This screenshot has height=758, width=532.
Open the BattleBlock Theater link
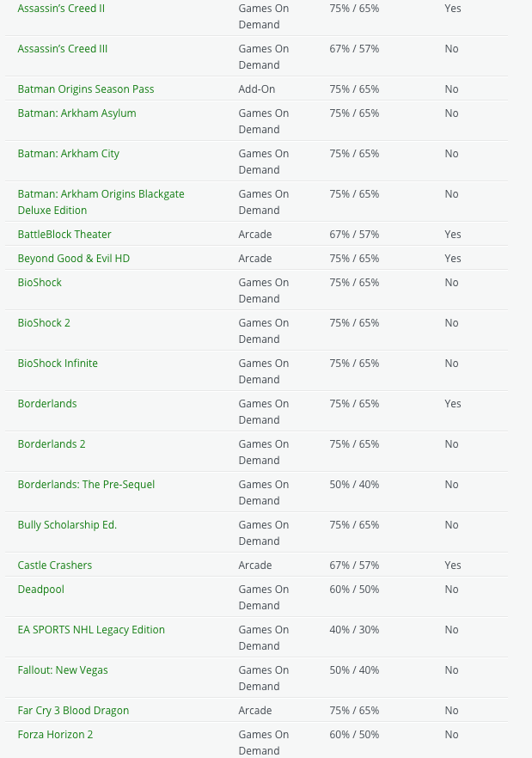click(64, 235)
